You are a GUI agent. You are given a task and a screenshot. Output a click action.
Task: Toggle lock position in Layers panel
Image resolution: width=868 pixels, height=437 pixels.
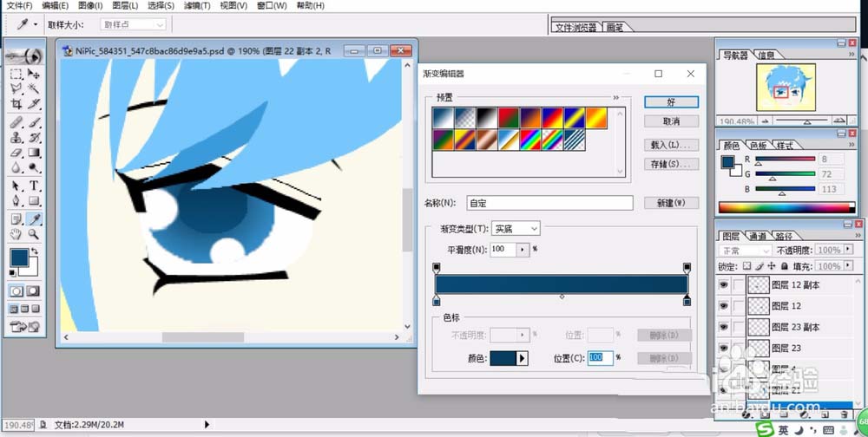coord(772,266)
